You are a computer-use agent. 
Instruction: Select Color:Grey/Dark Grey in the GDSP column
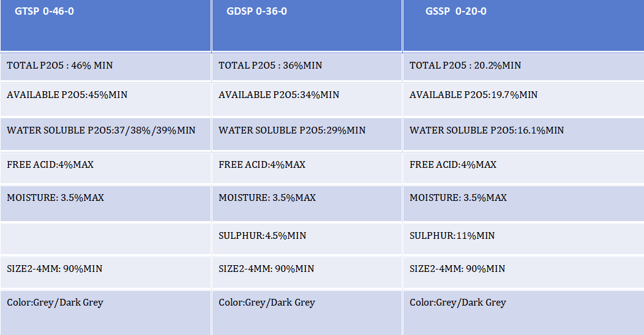pos(307,313)
